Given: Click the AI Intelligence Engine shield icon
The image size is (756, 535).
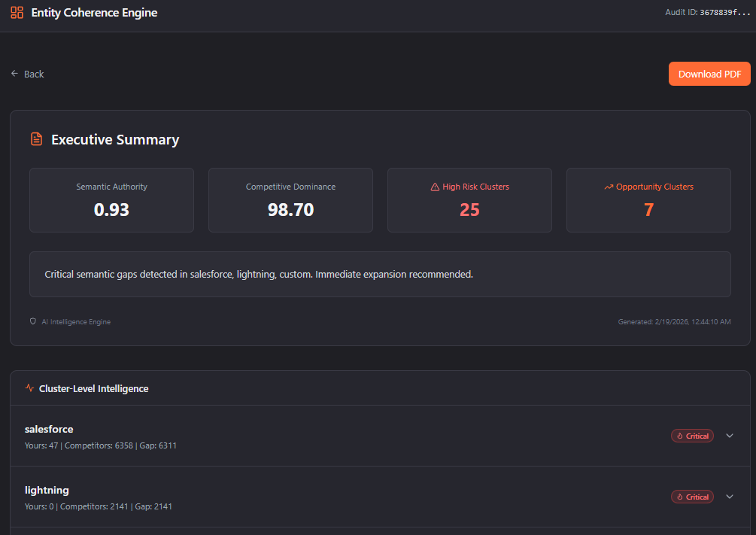Looking at the screenshot, I should (x=33, y=321).
